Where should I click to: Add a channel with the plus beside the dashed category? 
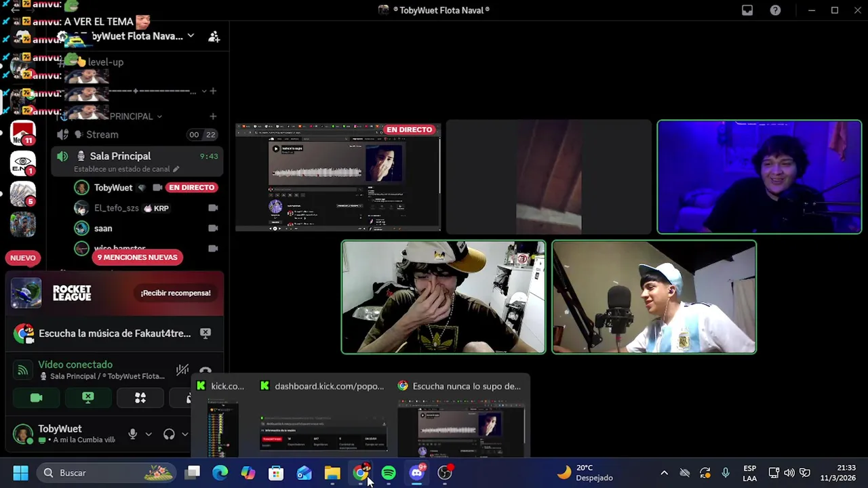[213, 91]
